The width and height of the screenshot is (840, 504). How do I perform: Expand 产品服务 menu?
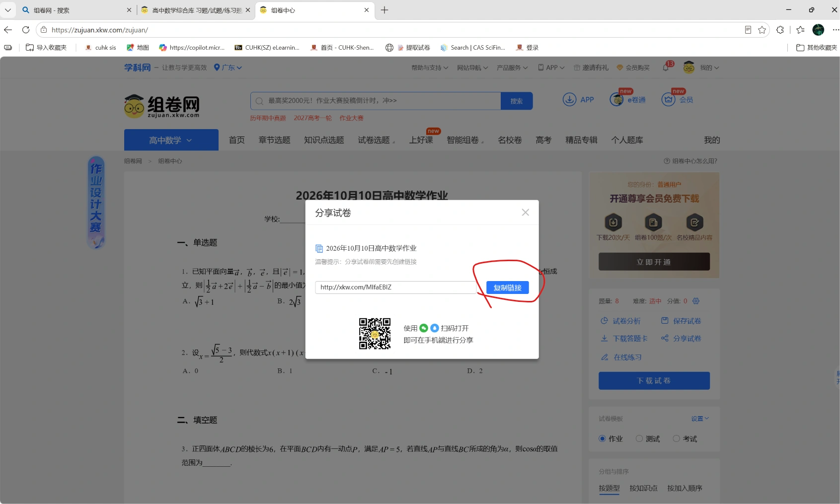pyautogui.click(x=512, y=68)
